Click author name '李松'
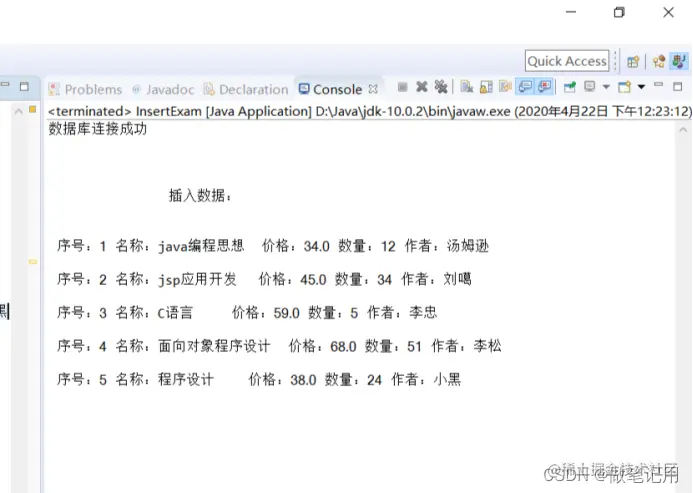Image resolution: width=693 pixels, height=493 pixels. pos(487,346)
